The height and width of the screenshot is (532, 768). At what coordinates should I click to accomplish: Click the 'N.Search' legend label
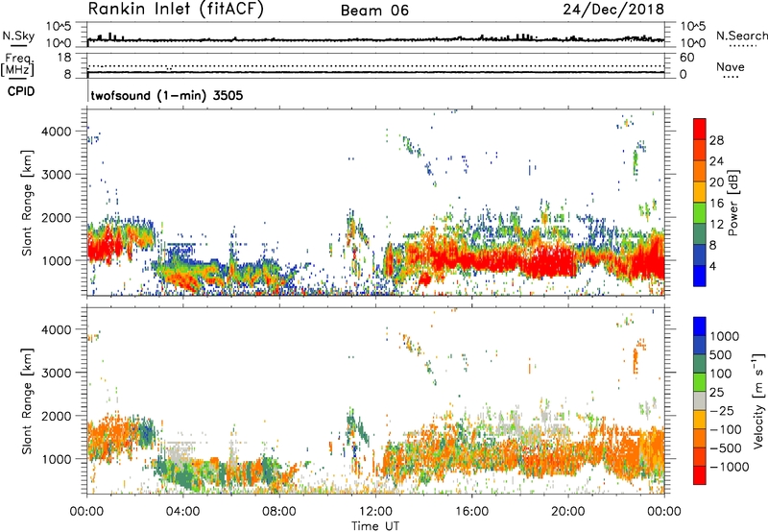[741, 36]
